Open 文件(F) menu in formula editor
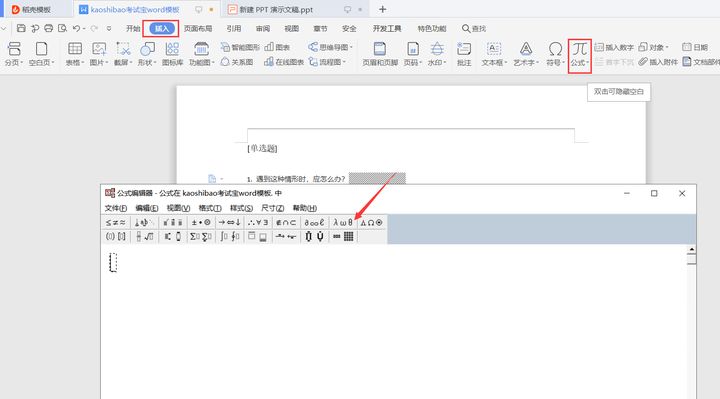Image resolution: width=720 pixels, height=399 pixels. [116, 208]
